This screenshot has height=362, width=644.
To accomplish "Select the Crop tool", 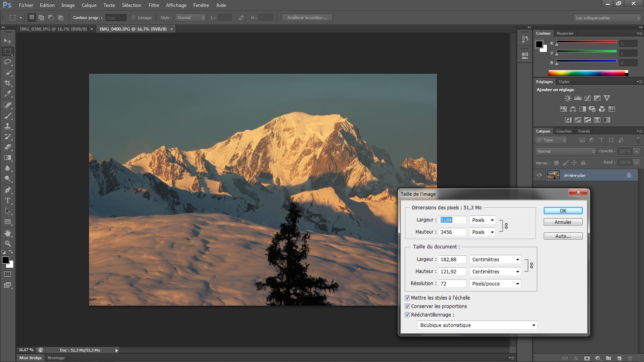I will pyautogui.click(x=8, y=83).
